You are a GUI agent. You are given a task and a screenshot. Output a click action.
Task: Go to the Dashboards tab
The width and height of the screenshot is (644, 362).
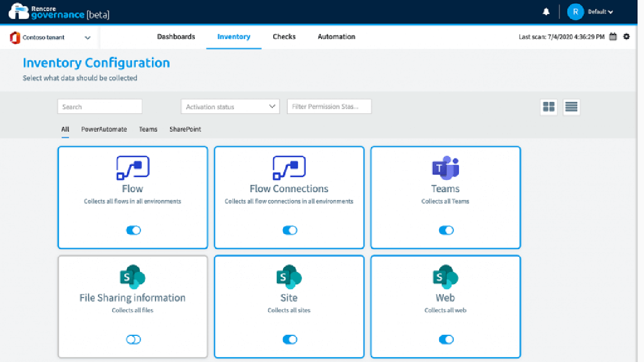coord(176,37)
